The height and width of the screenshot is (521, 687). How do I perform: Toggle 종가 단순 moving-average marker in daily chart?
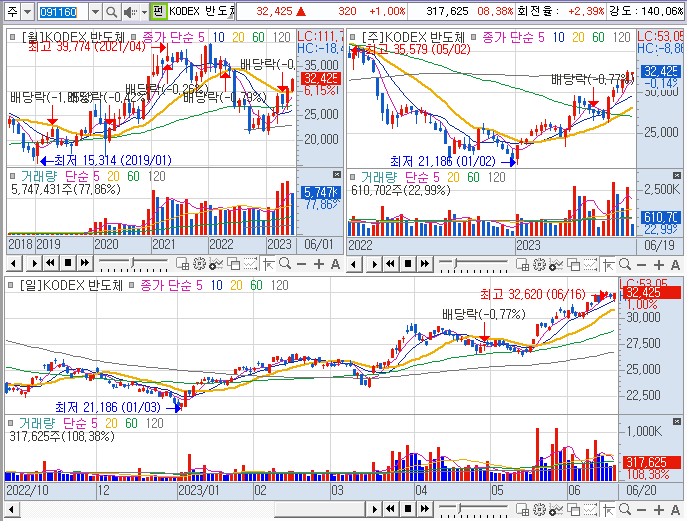(x=131, y=285)
